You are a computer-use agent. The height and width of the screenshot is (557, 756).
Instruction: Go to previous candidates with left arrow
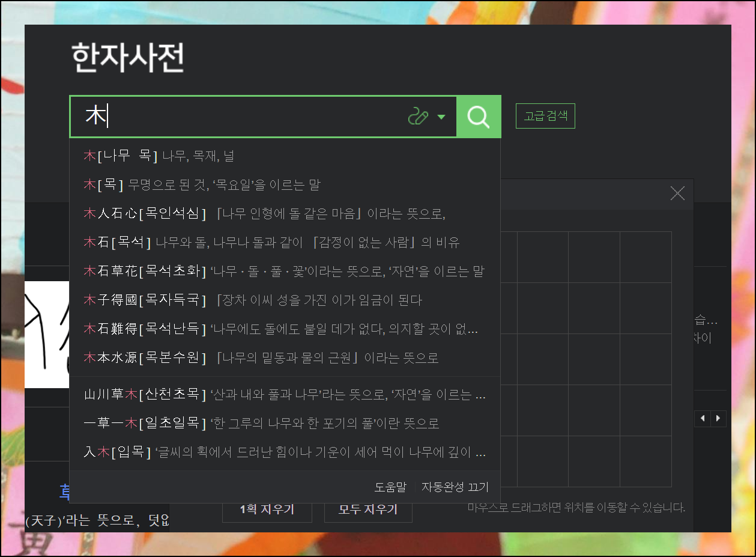tap(703, 418)
